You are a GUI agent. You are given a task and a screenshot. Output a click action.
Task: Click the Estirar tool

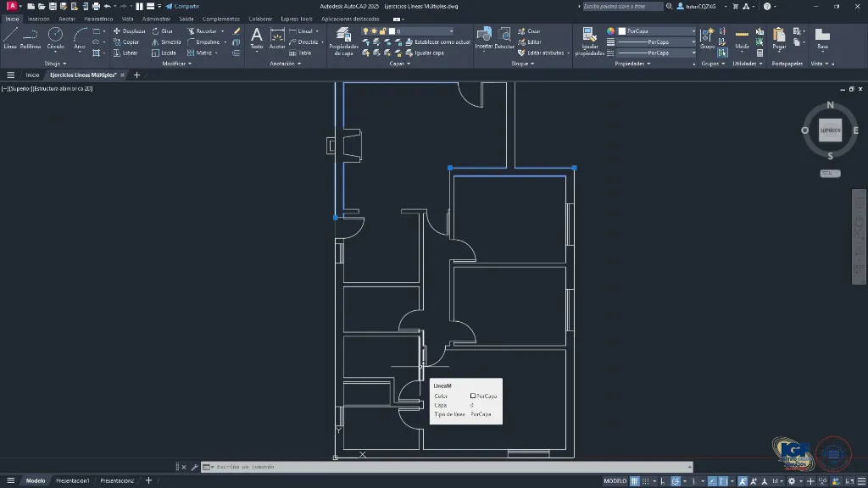pos(125,53)
